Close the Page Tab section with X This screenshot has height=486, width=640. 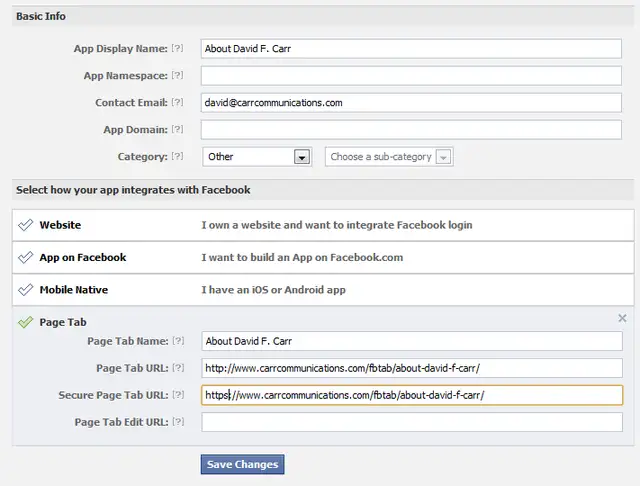(622, 318)
